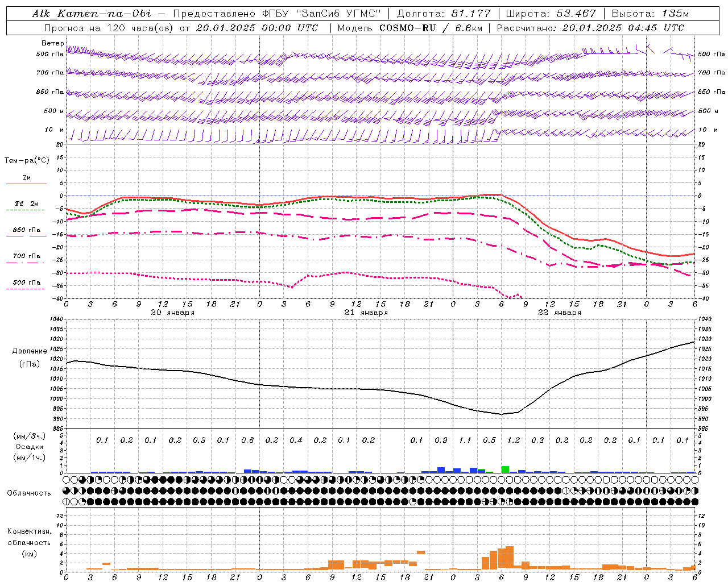Click the tallest orange convective cloud bar

510,557
